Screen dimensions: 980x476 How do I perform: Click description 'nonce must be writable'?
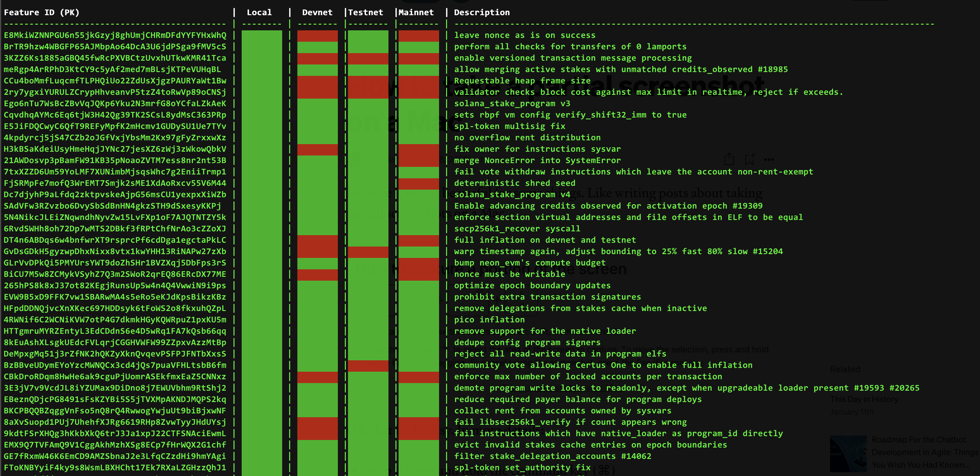coord(509,274)
